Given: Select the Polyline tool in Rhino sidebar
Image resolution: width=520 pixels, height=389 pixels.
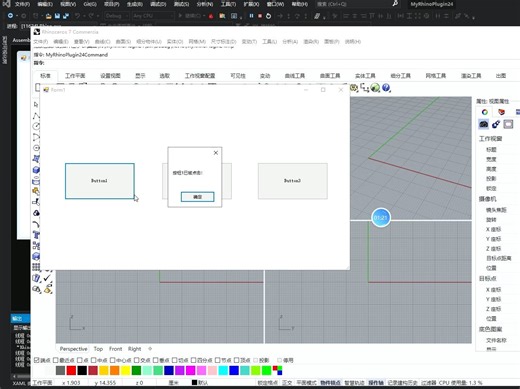Looking at the screenshot, I should [36, 116].
